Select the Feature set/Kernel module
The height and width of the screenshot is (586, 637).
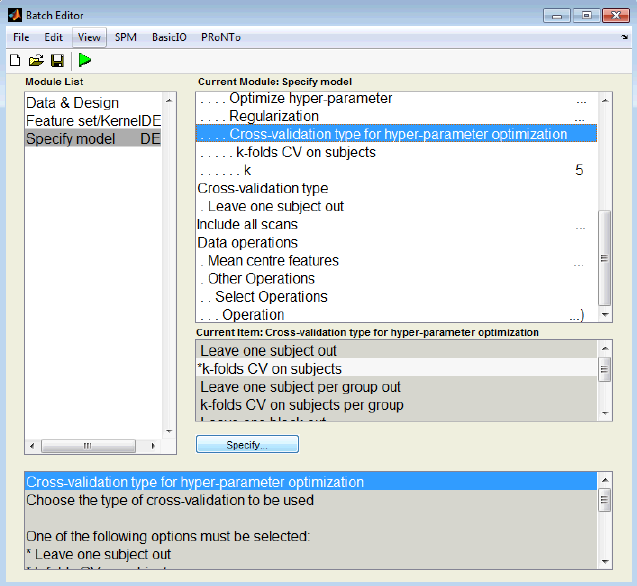93,121
